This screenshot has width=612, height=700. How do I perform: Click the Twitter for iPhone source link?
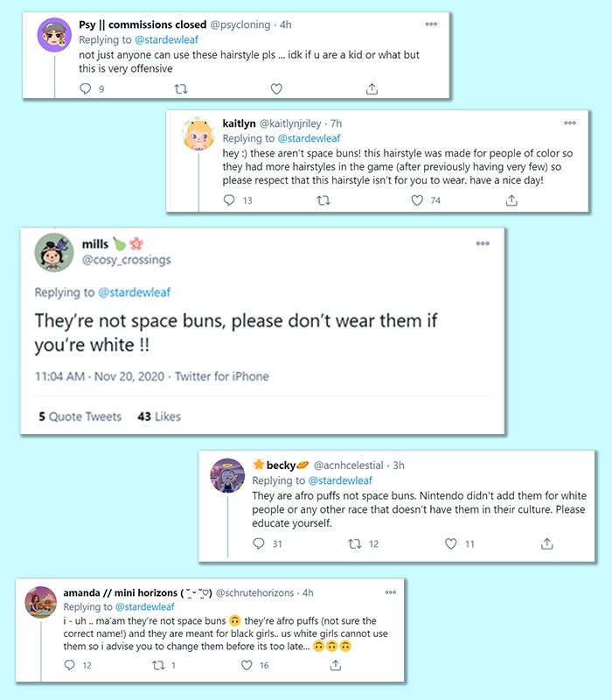pyautogui.click(x=222, y=376)
